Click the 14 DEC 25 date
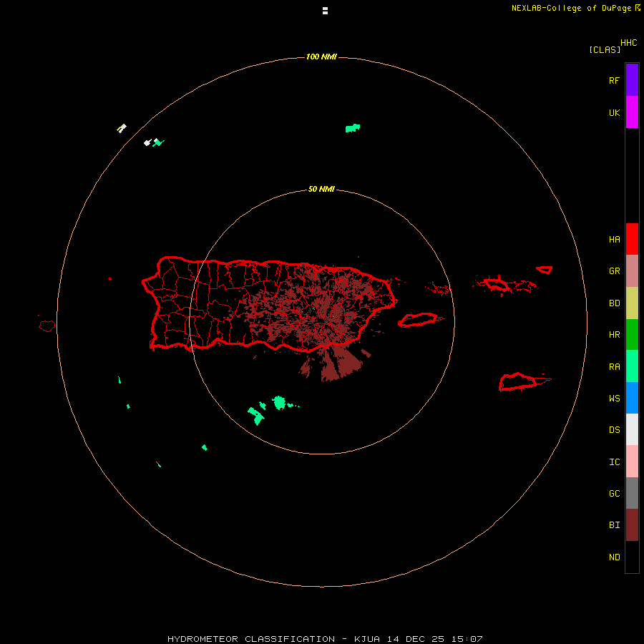The height and width of the screenshot is (644, 644). (416, 639)
